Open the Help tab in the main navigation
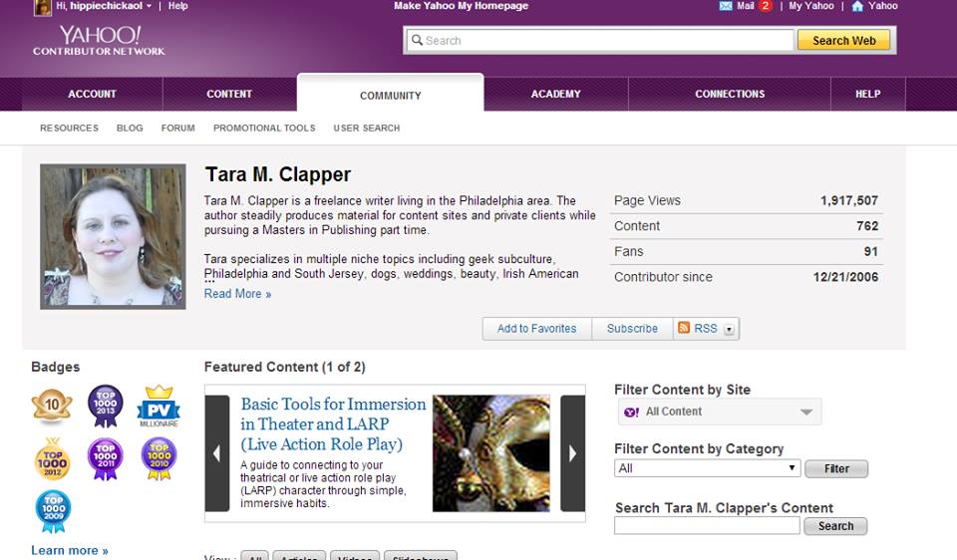The image size is (957, 560). click(x=868, y=94)
